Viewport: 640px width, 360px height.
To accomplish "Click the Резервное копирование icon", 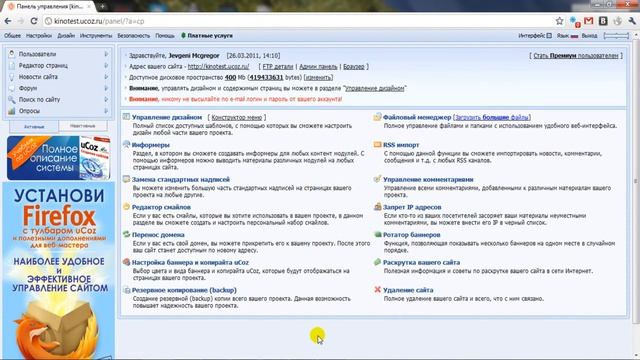I will 127,290.
